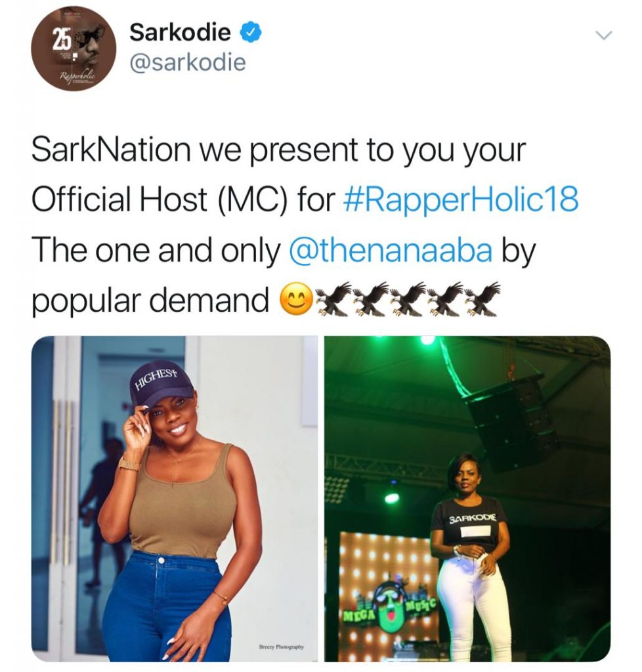Click the Breezy Photography watermark

tap(281, 646)
